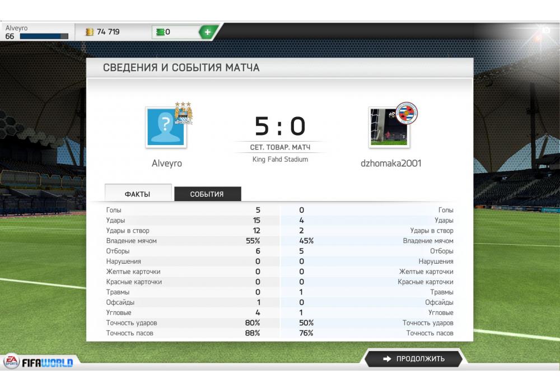Image resolution: width=560 pixels, height=392 pixels.
Task: Open dzhomaka2001's avatar picture
Action: tap(389, 128)
